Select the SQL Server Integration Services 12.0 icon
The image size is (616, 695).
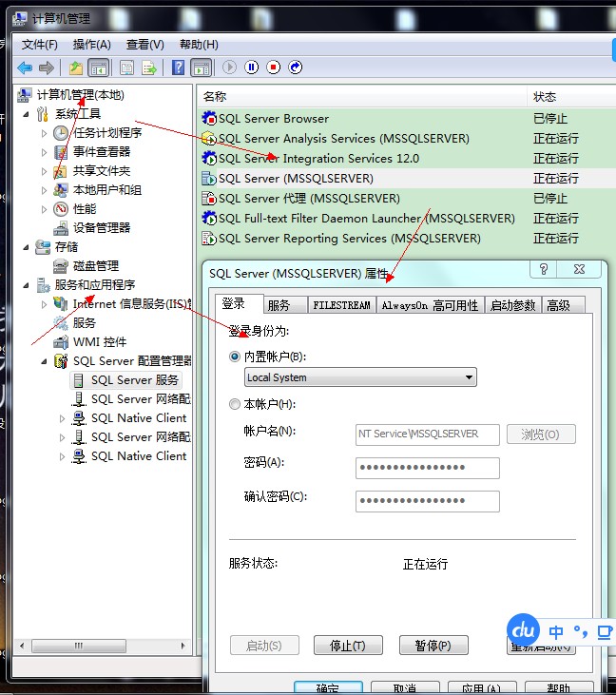coord(209,158)
